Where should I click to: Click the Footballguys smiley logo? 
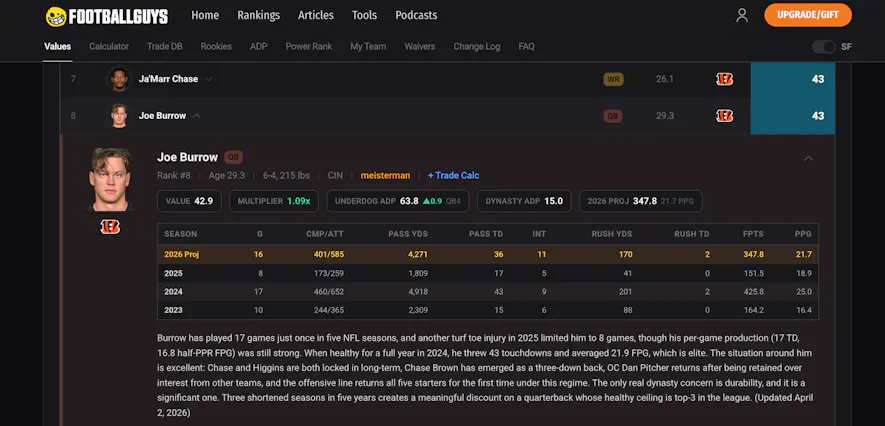coord(56,16)
